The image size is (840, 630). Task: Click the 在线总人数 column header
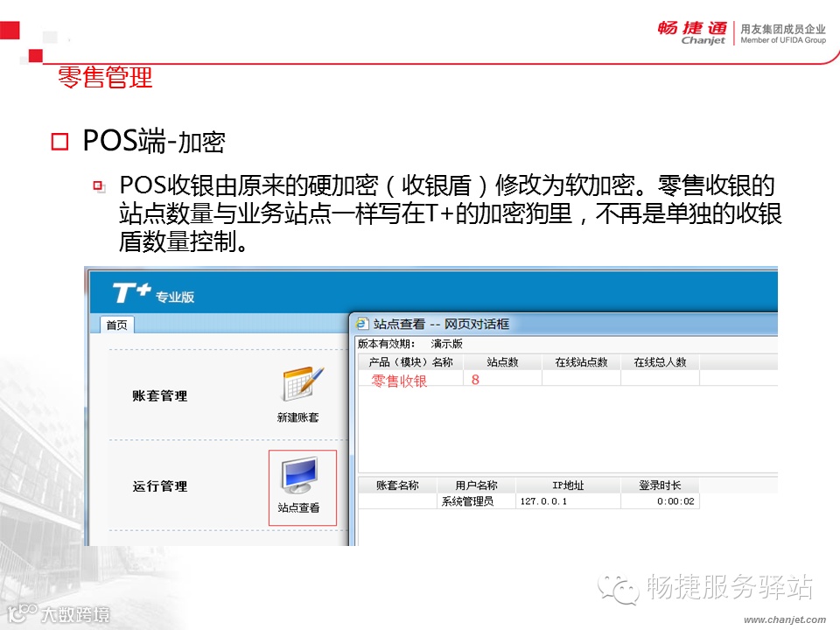click(660, 362)
